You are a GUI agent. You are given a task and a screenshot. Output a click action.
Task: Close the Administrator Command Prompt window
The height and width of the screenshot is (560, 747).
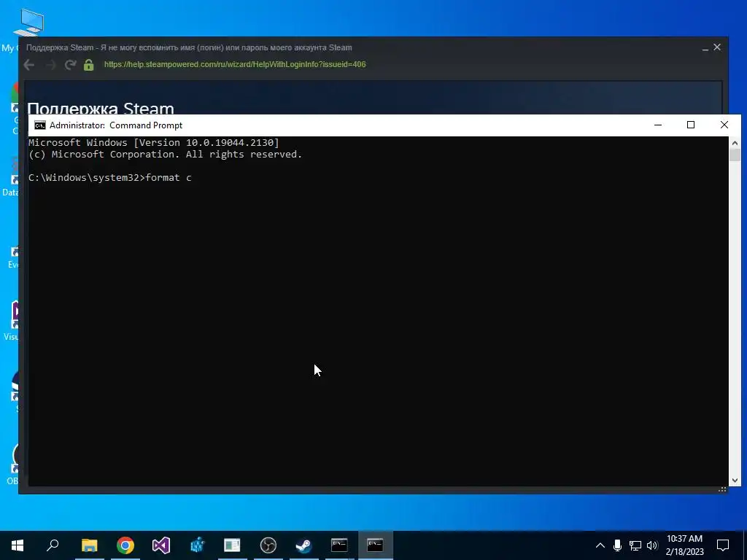[x=724, y=125]
